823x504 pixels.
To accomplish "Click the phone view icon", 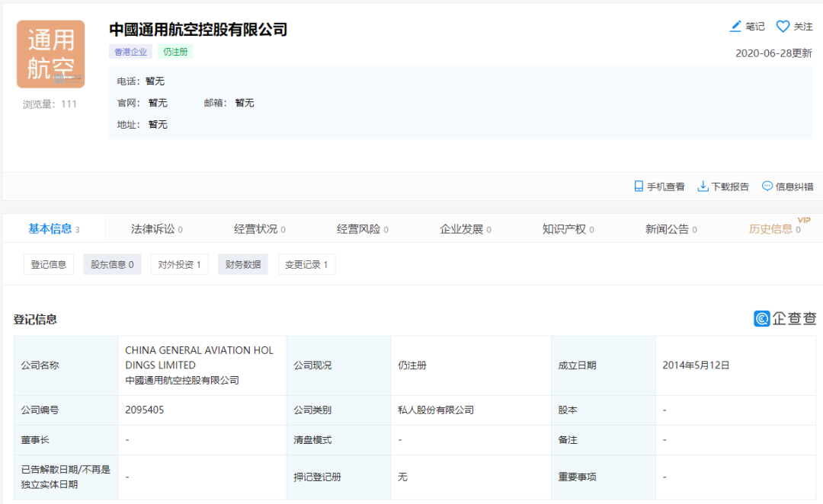I will pos(639,187).
